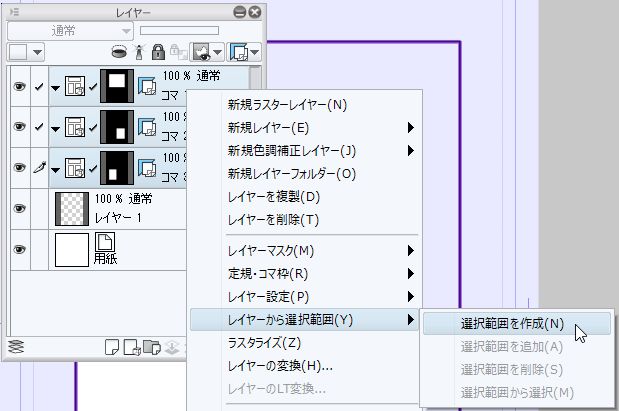The width and height of the screenshot is (619, 411).
Task: Open mask display options dropdown arrow
Action: pos(218,52)
